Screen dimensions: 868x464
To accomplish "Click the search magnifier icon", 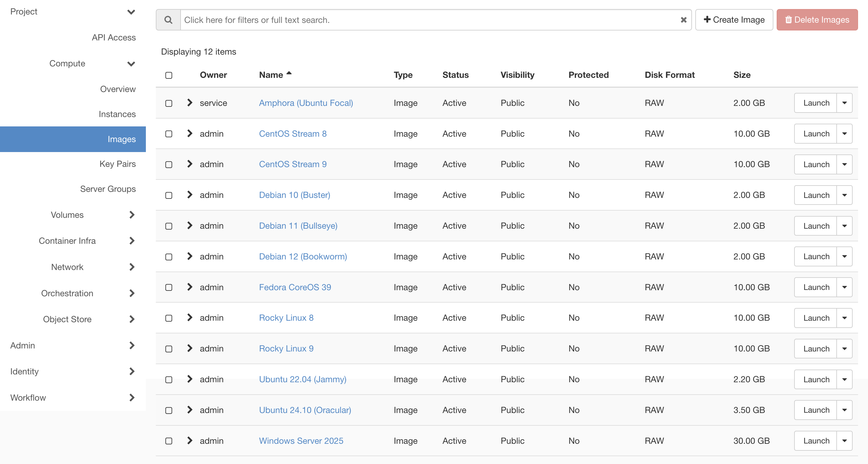I will pyautogui.click(x=168, y=20).
